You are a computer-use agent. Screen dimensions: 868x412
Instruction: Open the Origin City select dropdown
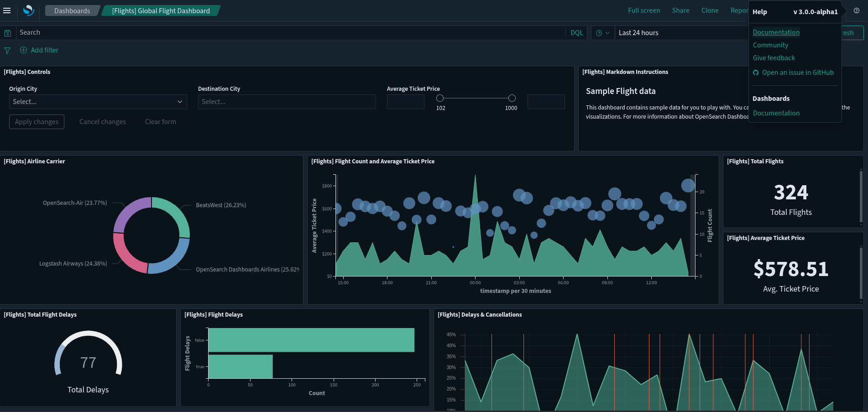tap(98, 101)
